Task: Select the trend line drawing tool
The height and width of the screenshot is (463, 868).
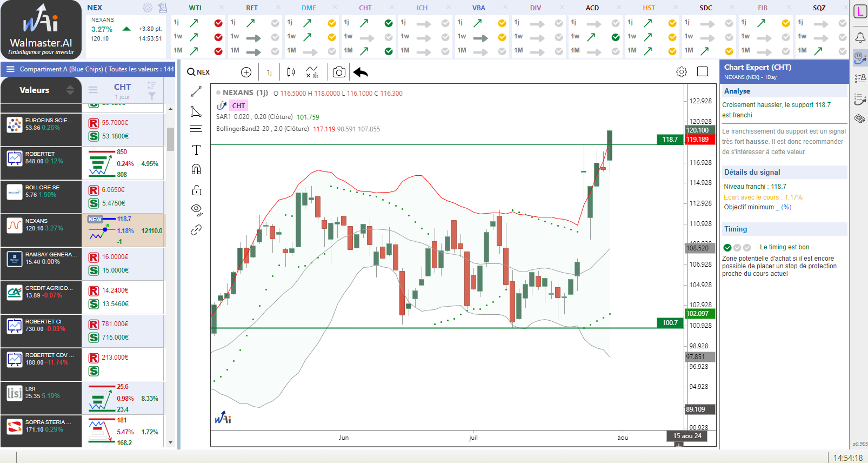Action: tap(196, 91)
